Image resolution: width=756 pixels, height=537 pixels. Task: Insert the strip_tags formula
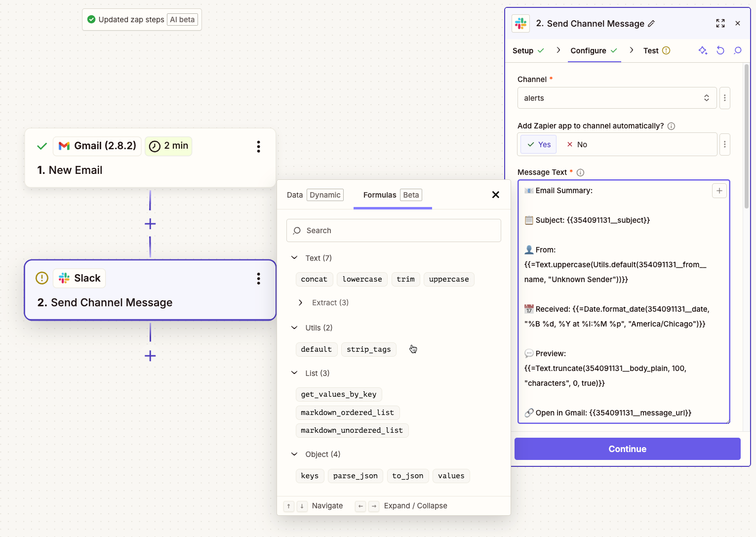tap(368, 349)
